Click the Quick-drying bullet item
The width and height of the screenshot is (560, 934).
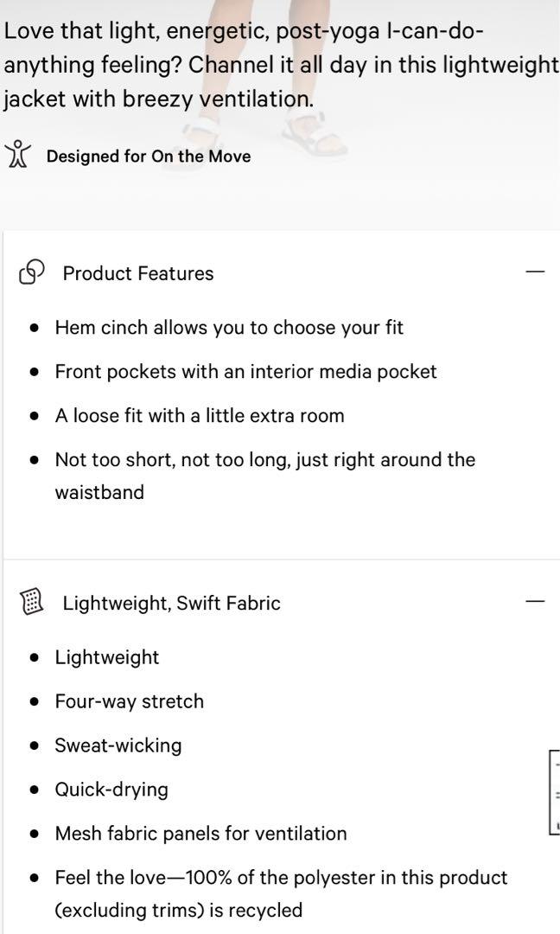point(111,790)
